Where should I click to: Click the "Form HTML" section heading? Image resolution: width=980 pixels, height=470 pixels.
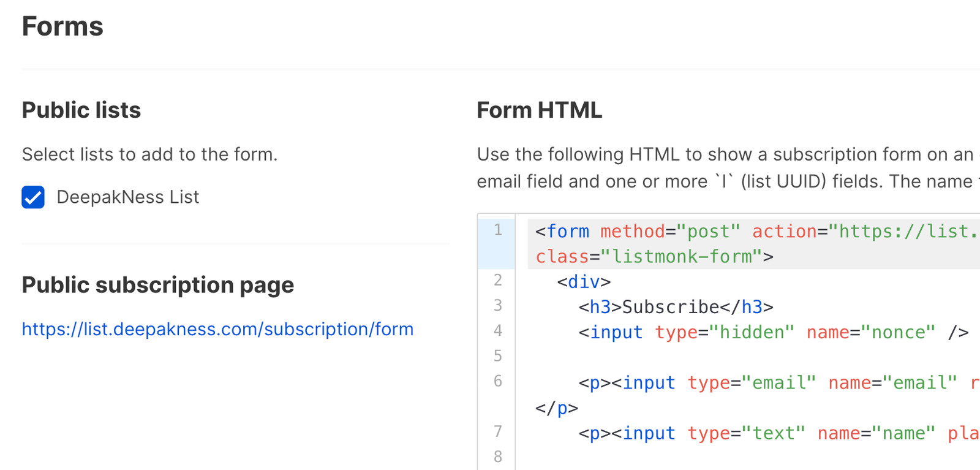click(539, 110)
